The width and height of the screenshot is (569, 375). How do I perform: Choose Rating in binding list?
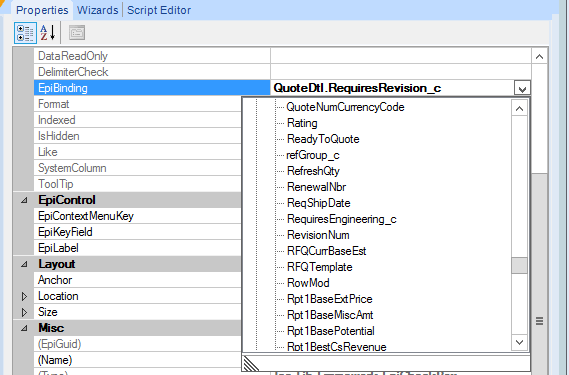point(302,123)
